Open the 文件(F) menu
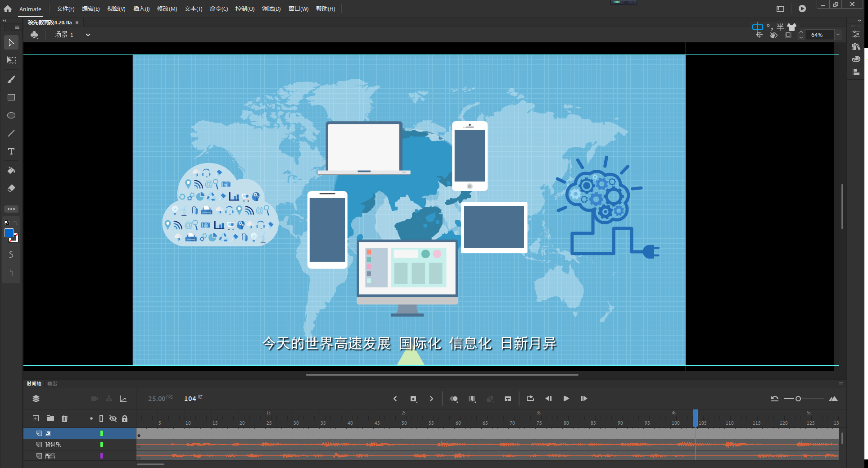Screen dimensions: 868x468 tap(65, 9)
